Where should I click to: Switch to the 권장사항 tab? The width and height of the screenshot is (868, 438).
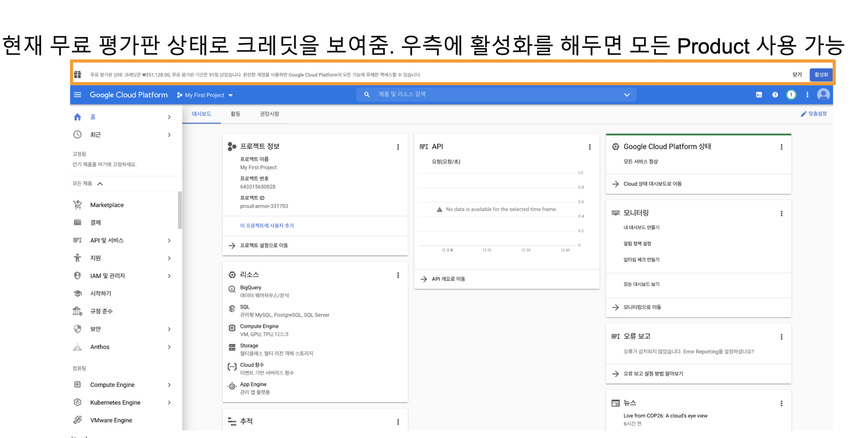pyautogui.click(x=269, y=114)
